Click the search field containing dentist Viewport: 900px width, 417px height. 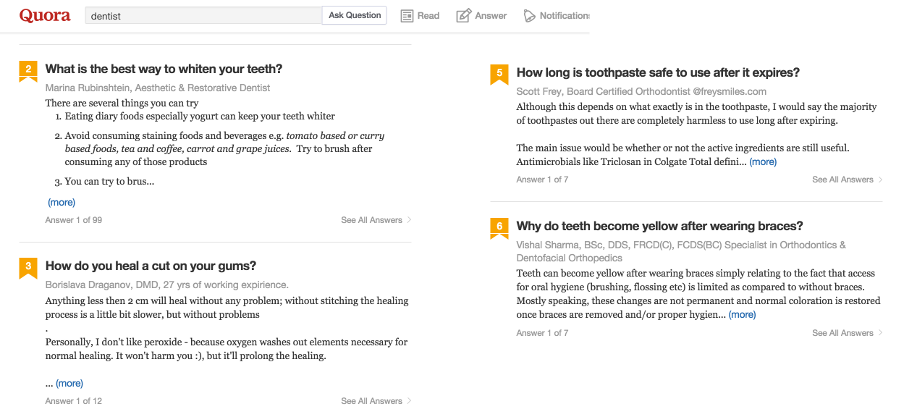204,16
